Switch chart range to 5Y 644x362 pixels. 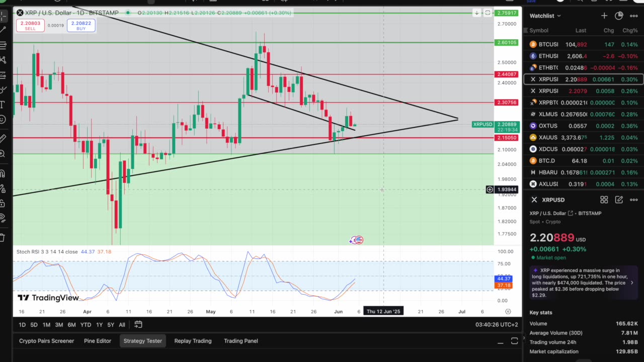[x=110, y=325]
